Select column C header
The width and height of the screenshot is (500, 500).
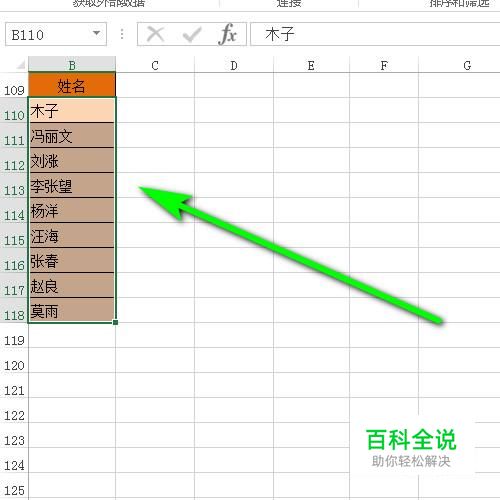tap(155, 65)
